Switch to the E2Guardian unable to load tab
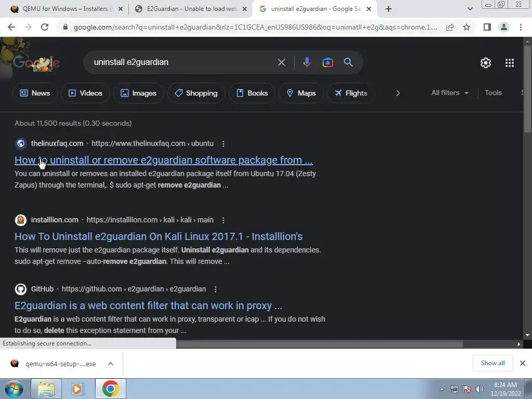This screenshot has width=532, height=399. point(191,9)
